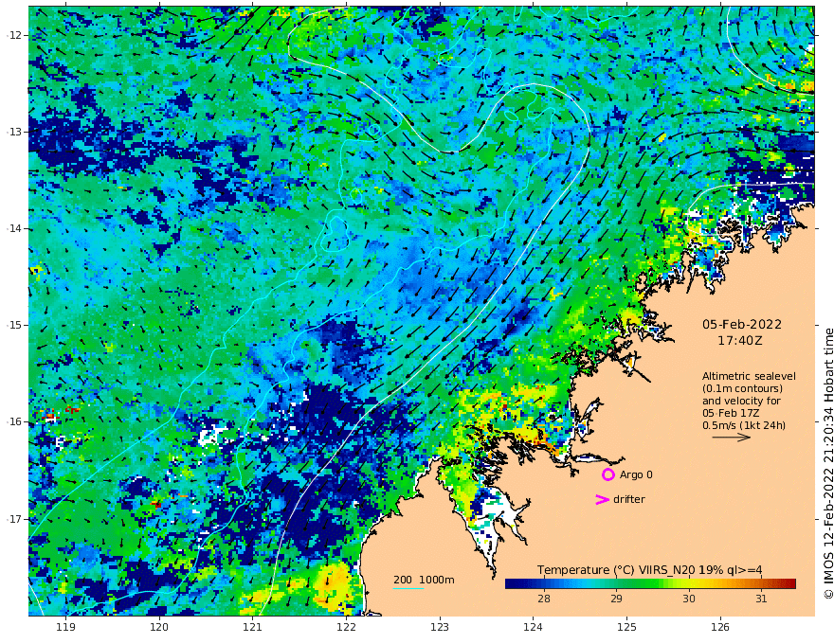Click the longitude axis label 125

(626, 628)
